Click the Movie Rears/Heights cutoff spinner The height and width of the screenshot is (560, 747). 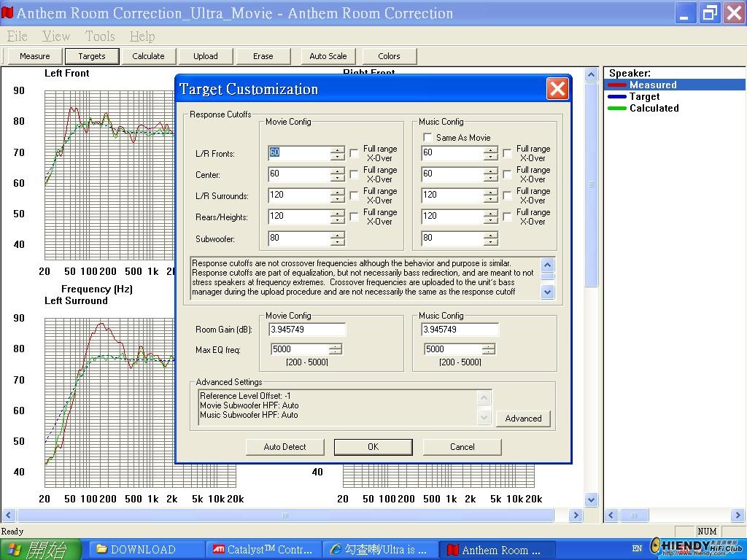pos(337,217)
